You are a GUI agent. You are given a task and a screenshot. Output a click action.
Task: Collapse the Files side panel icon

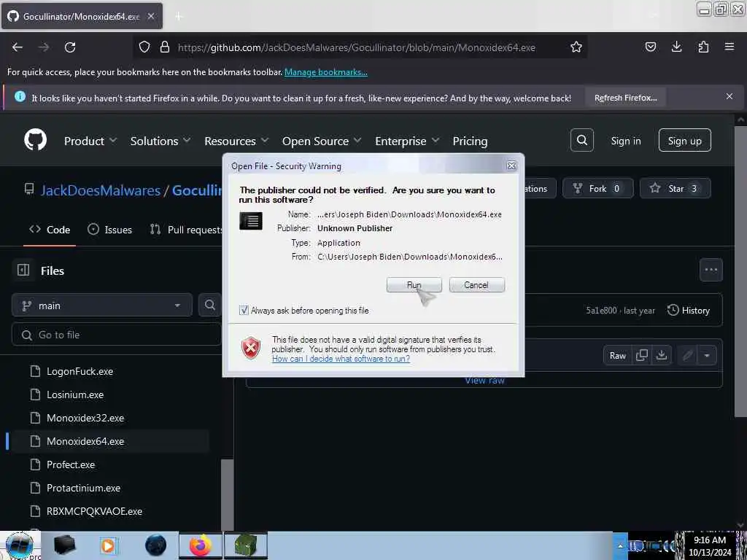[23, 270]
